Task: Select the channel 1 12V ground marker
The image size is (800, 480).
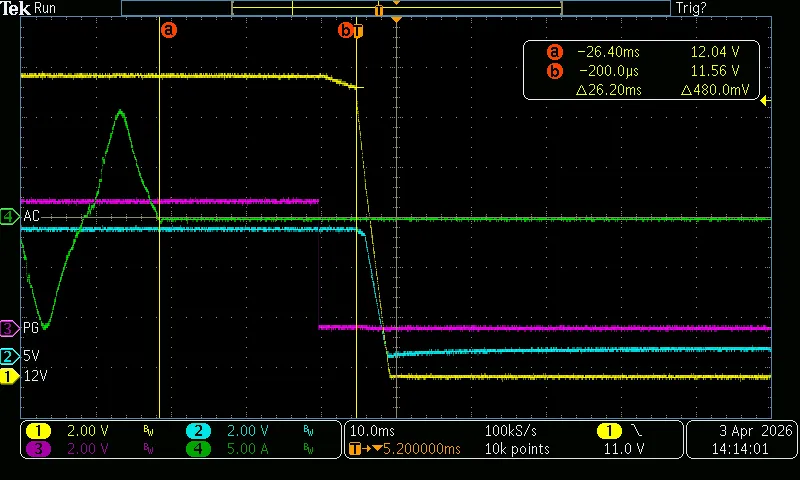Action: click(8, 376)
